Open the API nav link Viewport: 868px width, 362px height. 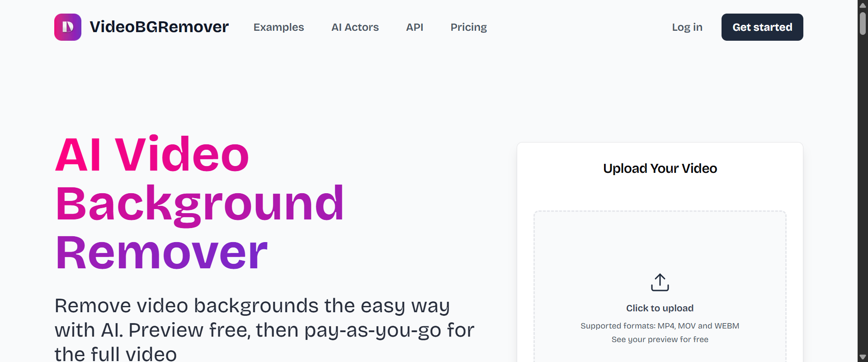point(415,27)
